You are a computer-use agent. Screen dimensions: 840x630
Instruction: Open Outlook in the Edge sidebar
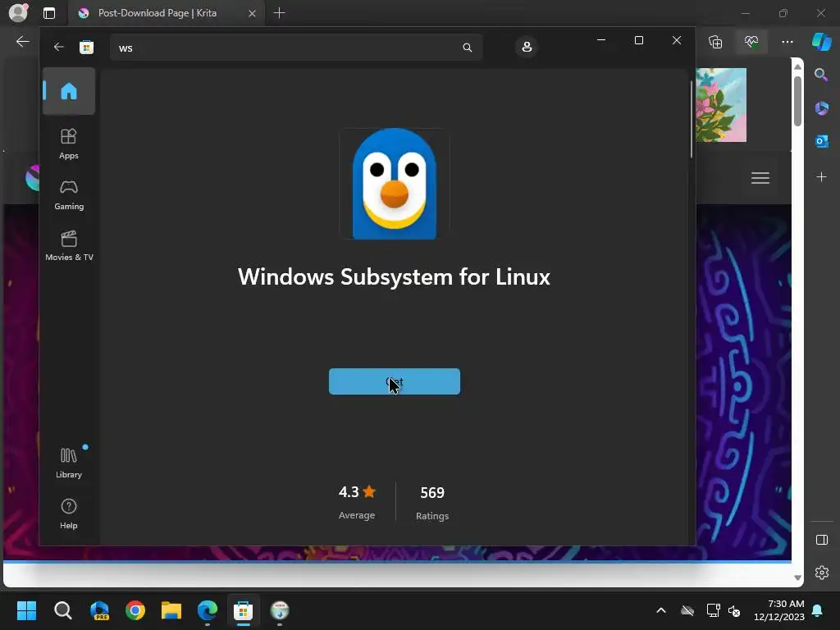[x=821, y=142]
